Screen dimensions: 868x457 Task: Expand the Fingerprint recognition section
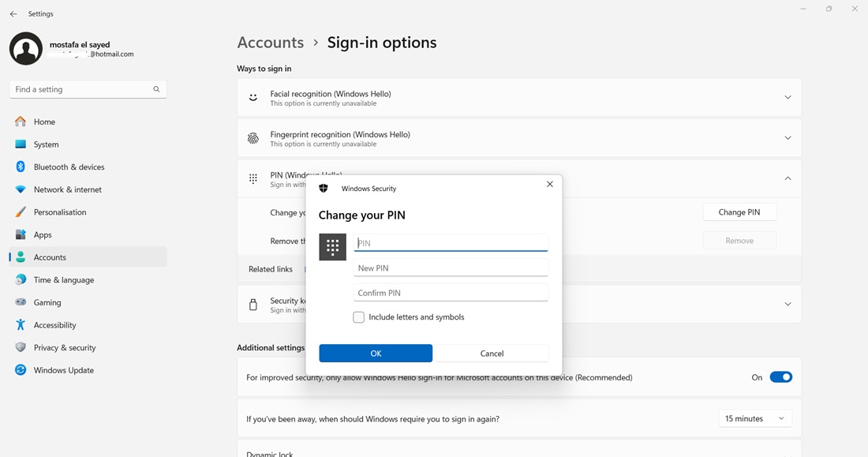(788, 138)
